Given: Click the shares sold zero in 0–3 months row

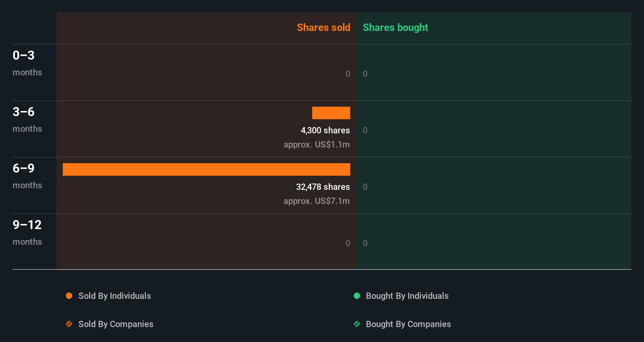Looking at the screenshot, I should click(348, 74).
